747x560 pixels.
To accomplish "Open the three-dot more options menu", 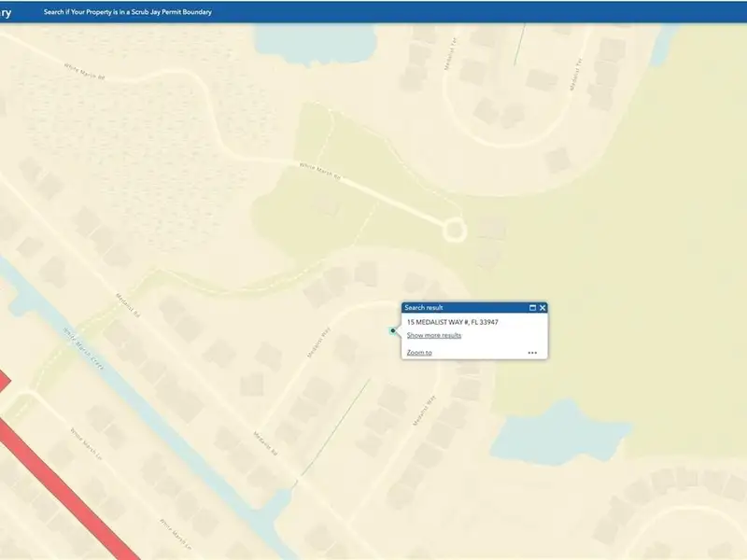I will [x=532, y=353].
